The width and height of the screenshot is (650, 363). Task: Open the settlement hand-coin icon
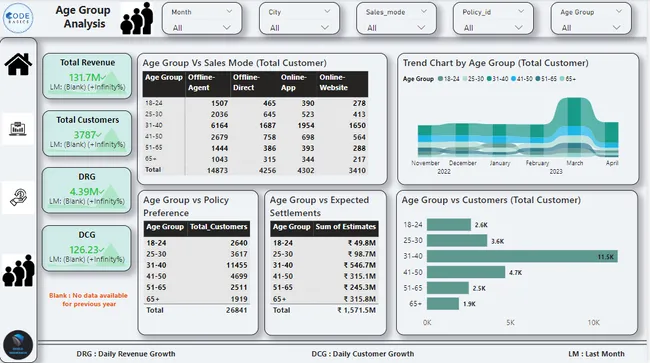click(18, 197)
